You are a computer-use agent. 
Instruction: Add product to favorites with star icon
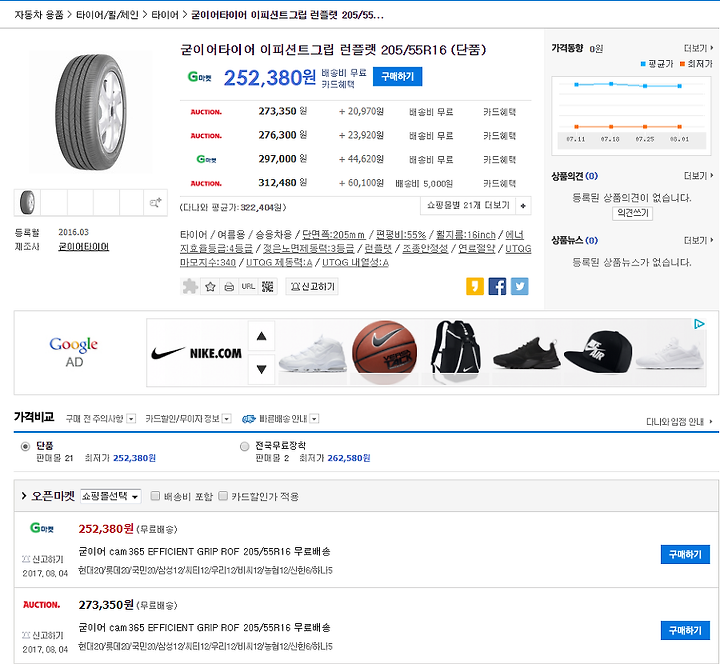(x=210, y=287)
